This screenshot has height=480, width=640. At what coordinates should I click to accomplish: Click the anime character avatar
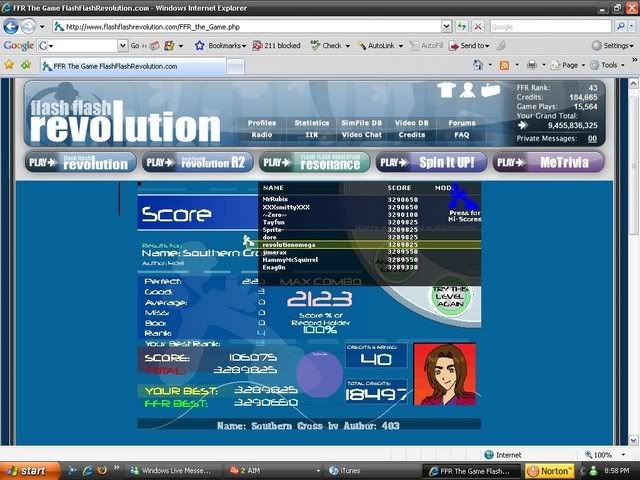tap(445, 374)
